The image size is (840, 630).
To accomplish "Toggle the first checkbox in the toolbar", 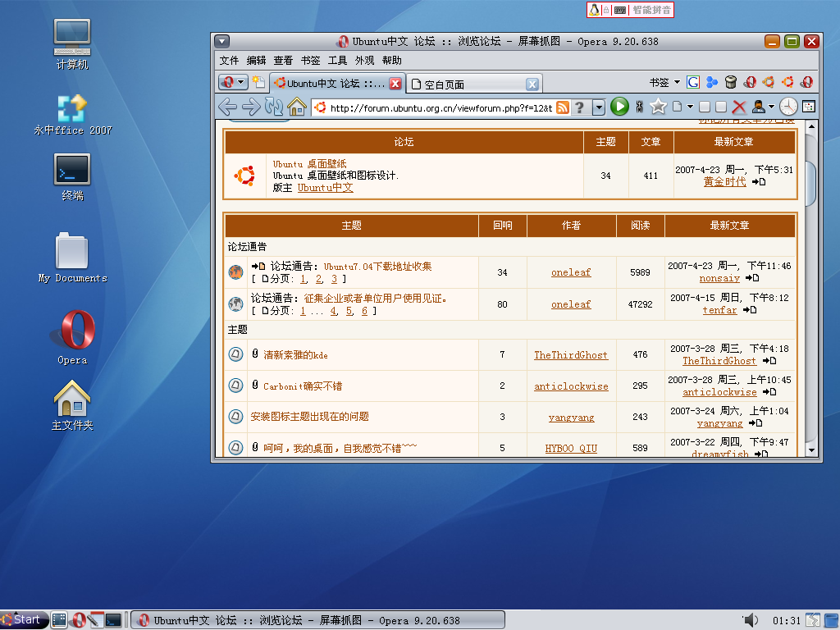I will (705, 107).
